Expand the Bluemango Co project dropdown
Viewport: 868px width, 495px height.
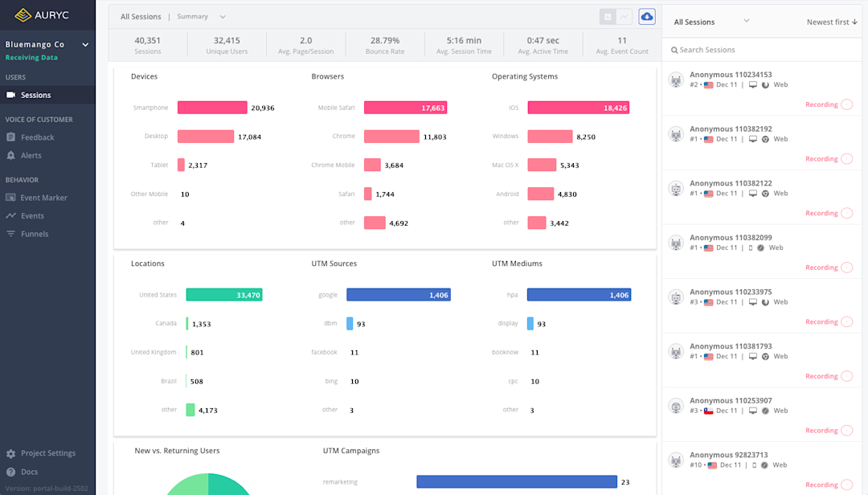click(x=85, y=45)
